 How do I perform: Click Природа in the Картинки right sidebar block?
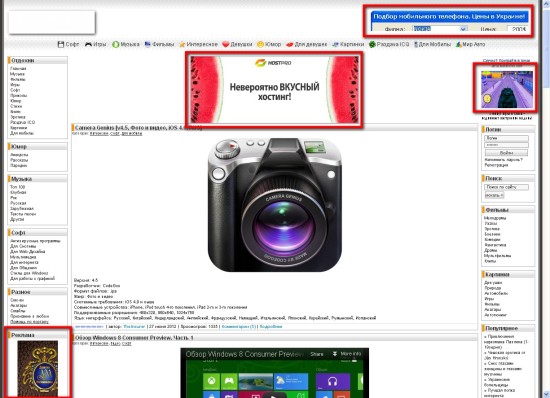(492, 288)
